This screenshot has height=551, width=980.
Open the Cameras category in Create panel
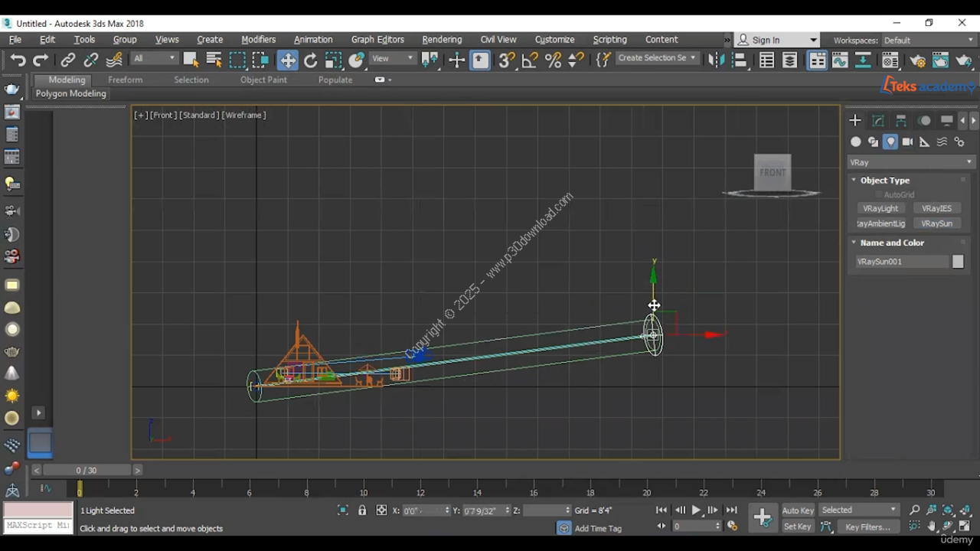coord(907,142)
